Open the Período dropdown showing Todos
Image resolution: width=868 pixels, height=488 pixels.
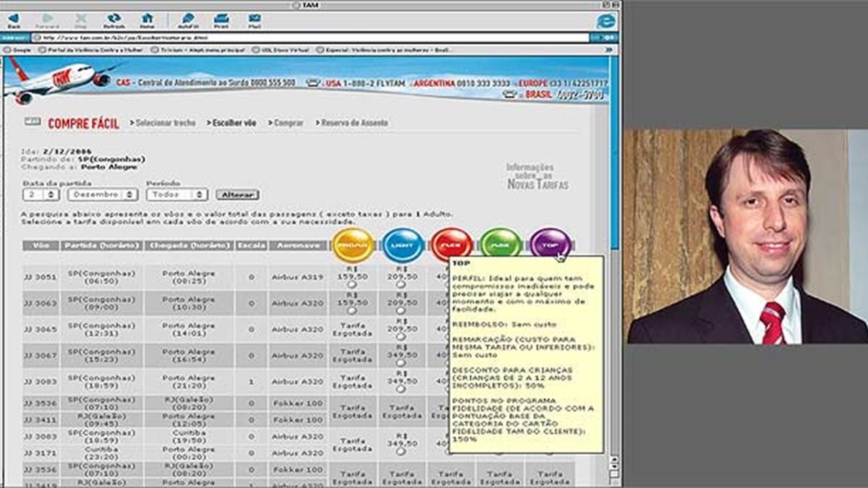point(177,195)
